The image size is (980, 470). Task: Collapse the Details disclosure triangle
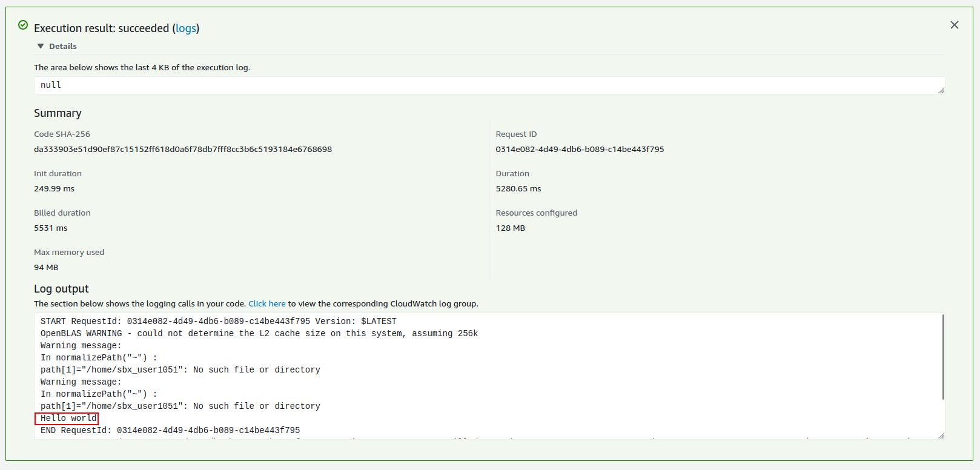tap(41, 46)
